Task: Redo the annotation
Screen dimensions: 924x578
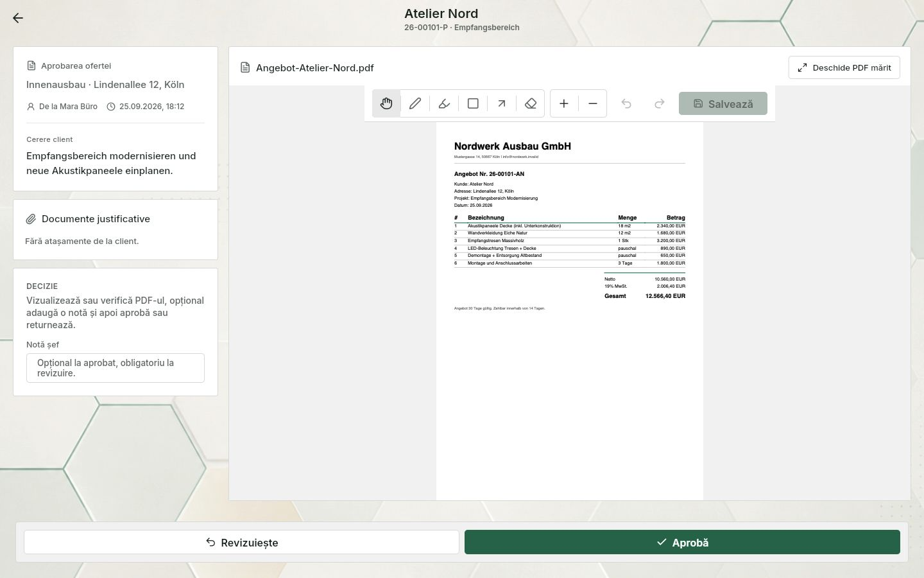Action: 659,103
